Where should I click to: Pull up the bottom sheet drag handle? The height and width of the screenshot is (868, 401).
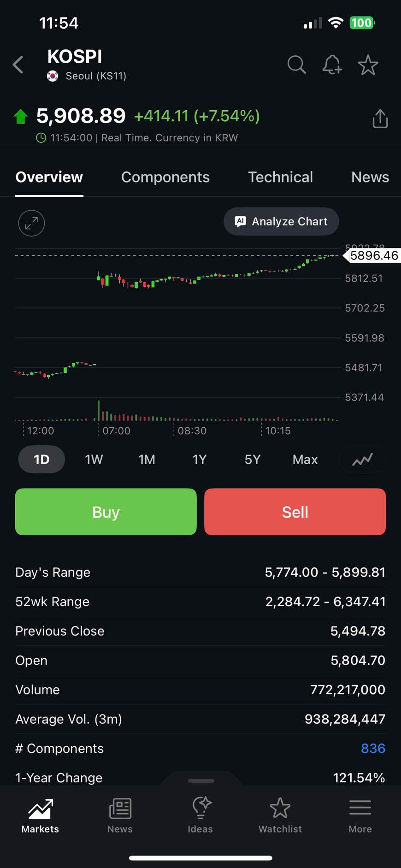(x=201, y=780)
